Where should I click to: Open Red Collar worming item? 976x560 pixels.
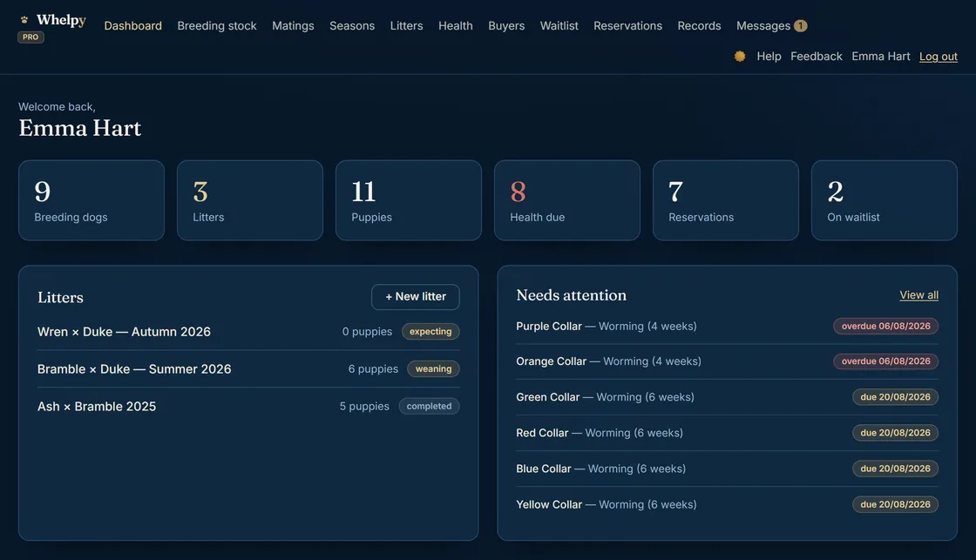pyautogui.click(x=727, y=433)
